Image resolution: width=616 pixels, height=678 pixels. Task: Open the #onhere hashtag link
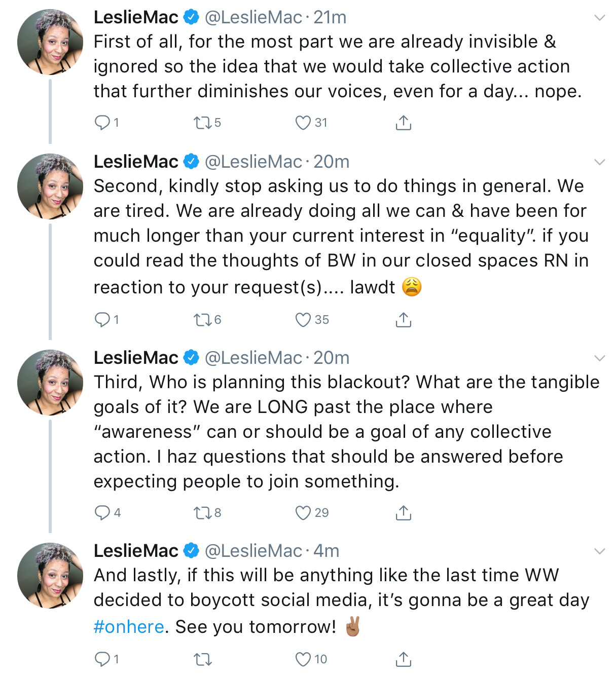[129, 627]
